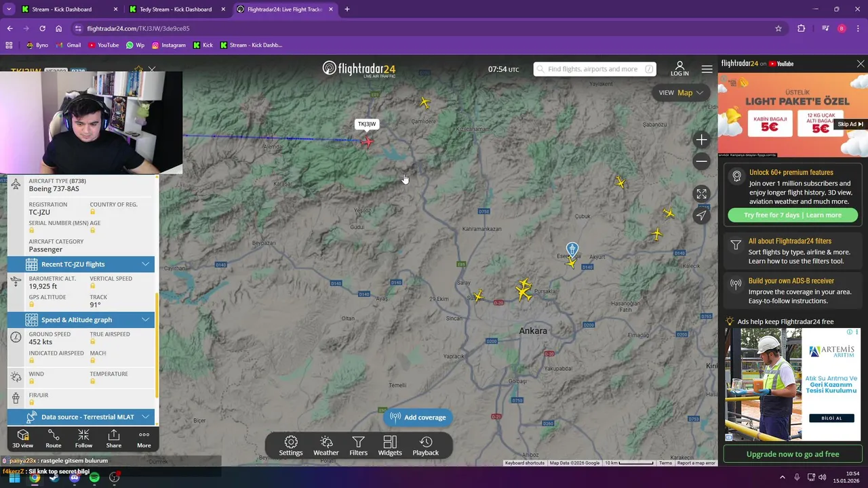Collapse Speed & Altitude graph section
868x488 pixels.
pyautogui.click(x=81, y=320)
